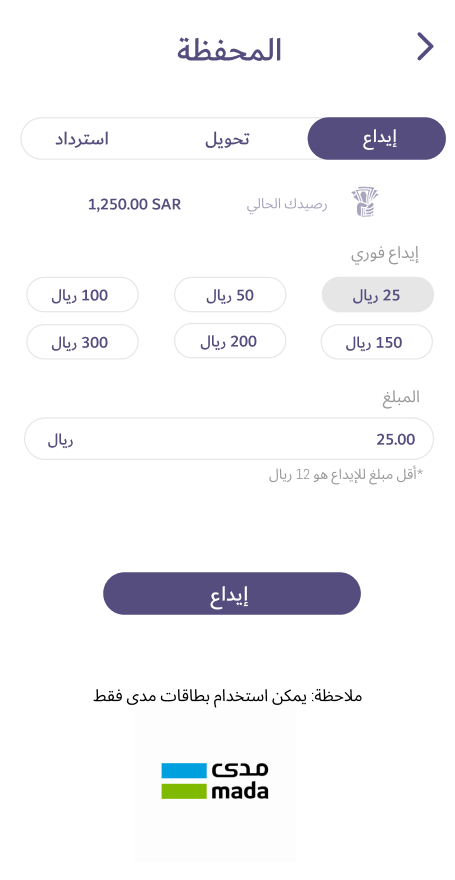Select the 50 ريال quick amount

[230, 295]
